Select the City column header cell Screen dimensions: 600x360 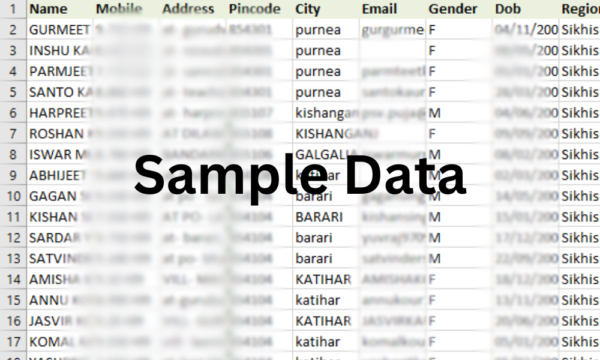pos(326,9)
